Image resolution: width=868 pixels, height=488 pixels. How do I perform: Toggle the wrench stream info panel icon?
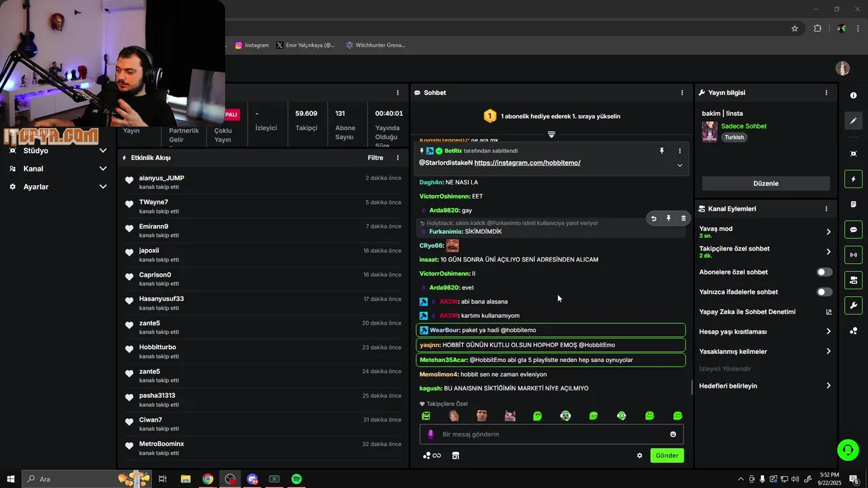coord(853,306)
